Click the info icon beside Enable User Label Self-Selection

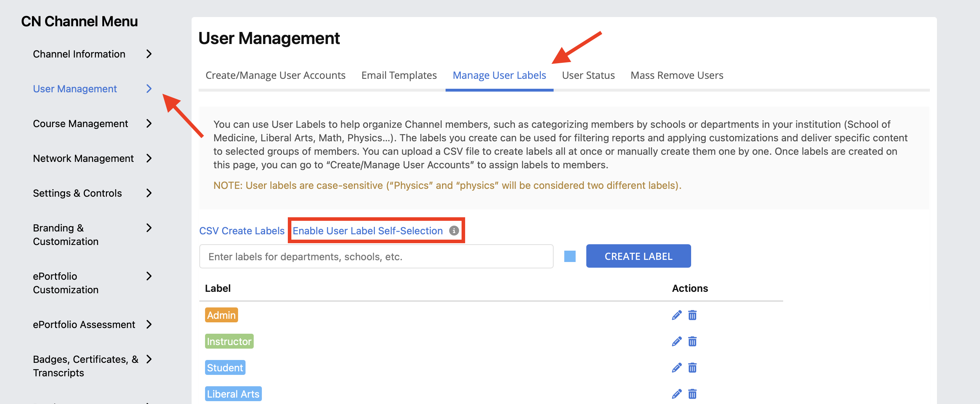[453, 230]
